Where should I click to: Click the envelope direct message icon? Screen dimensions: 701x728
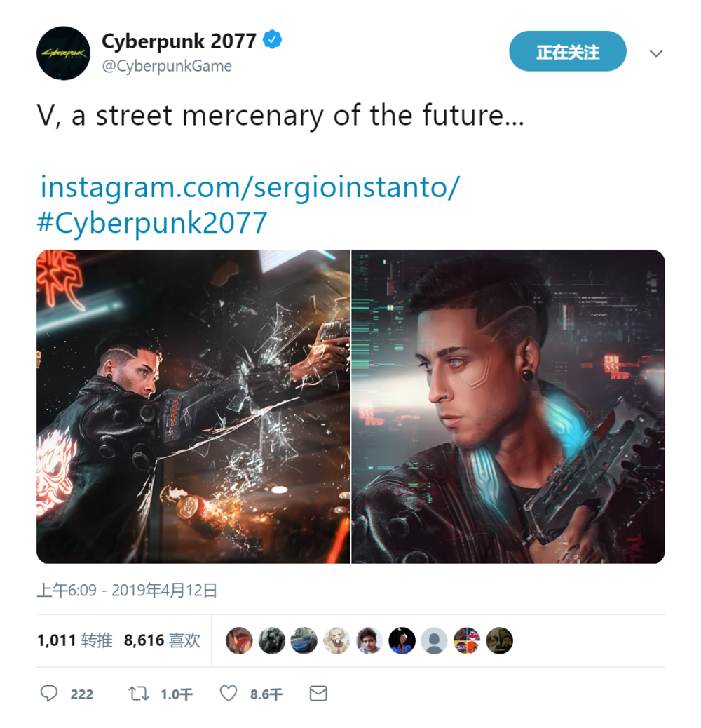tap(318, 694)
